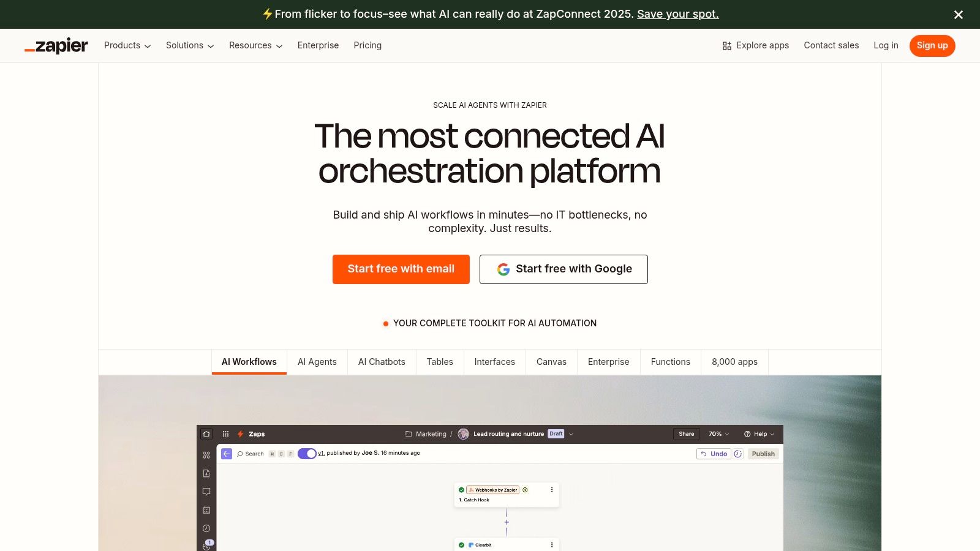
Task: Switch to the Enterprise product tab
Action: click(x=609, y=362)
